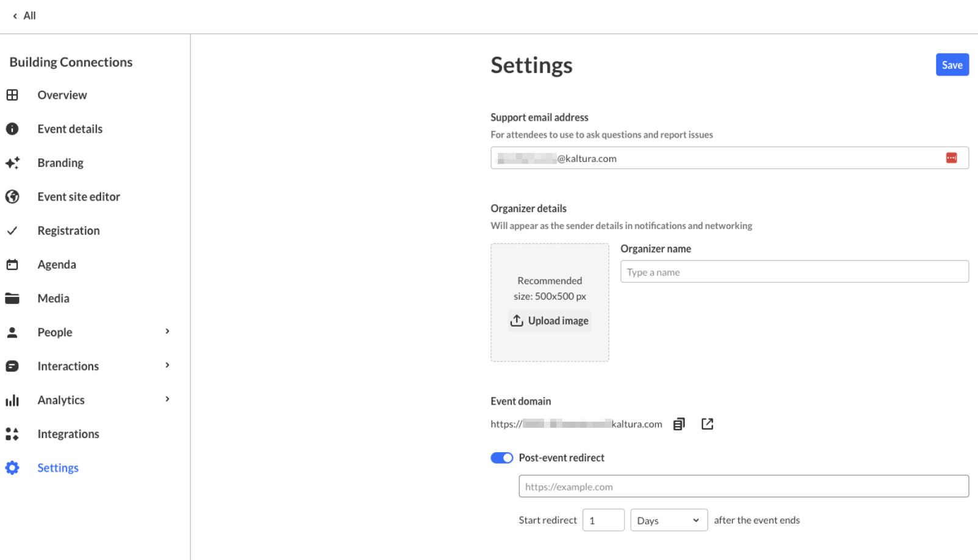Open the Days unit dropdown
The image size is (978, 560).
pos(668,520)
